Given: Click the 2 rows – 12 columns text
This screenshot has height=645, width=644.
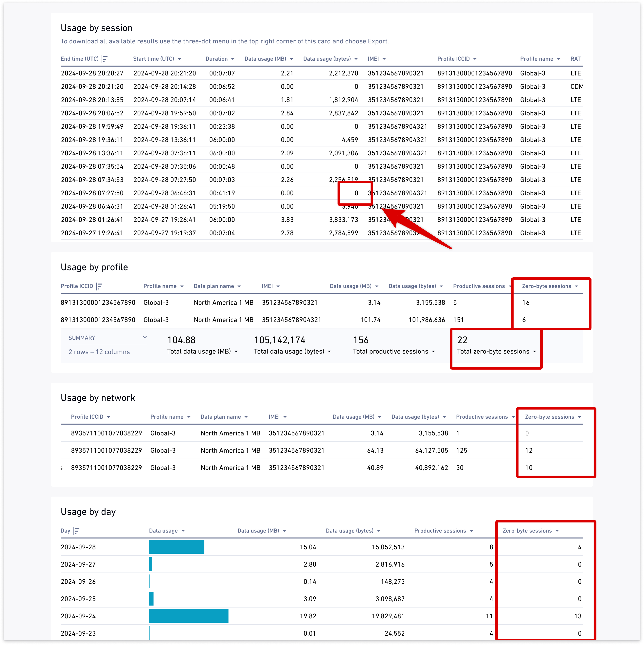Looking at the screenshot, I should tap(99, 352).
